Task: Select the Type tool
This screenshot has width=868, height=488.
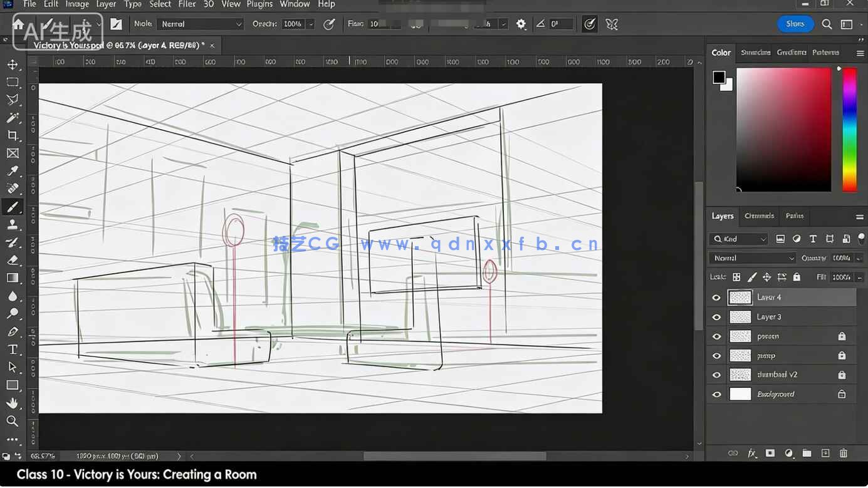Action: 13,350
